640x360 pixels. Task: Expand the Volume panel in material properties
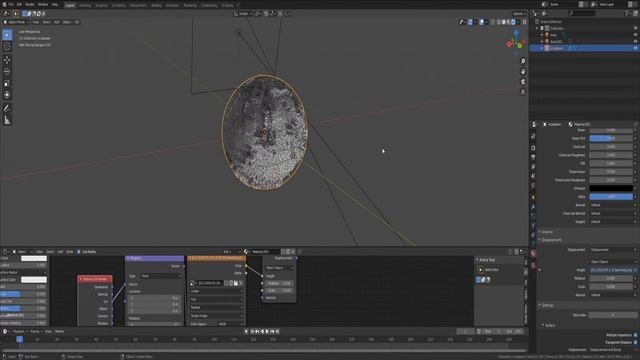(x=547, y=232)
